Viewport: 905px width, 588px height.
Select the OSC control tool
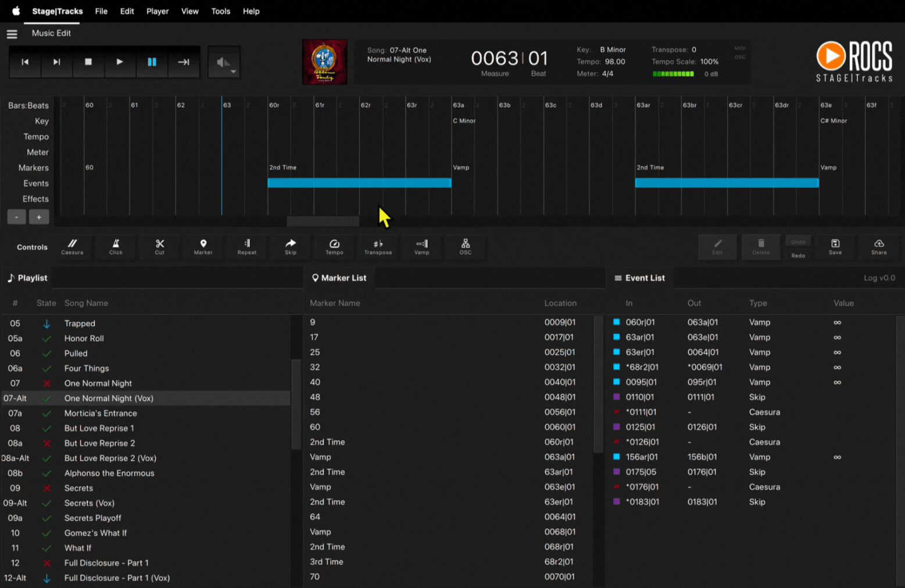tap(466, 247)
